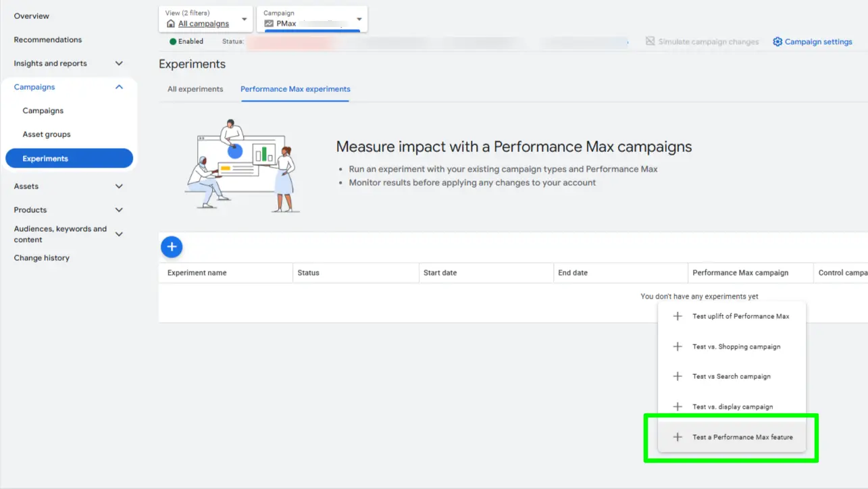
Task: Click the Simulate campaign changes icon
Action: pos(650,42)
